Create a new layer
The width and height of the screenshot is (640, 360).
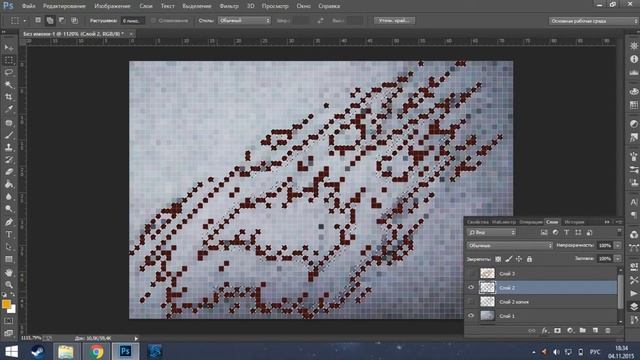coord(595,331)
